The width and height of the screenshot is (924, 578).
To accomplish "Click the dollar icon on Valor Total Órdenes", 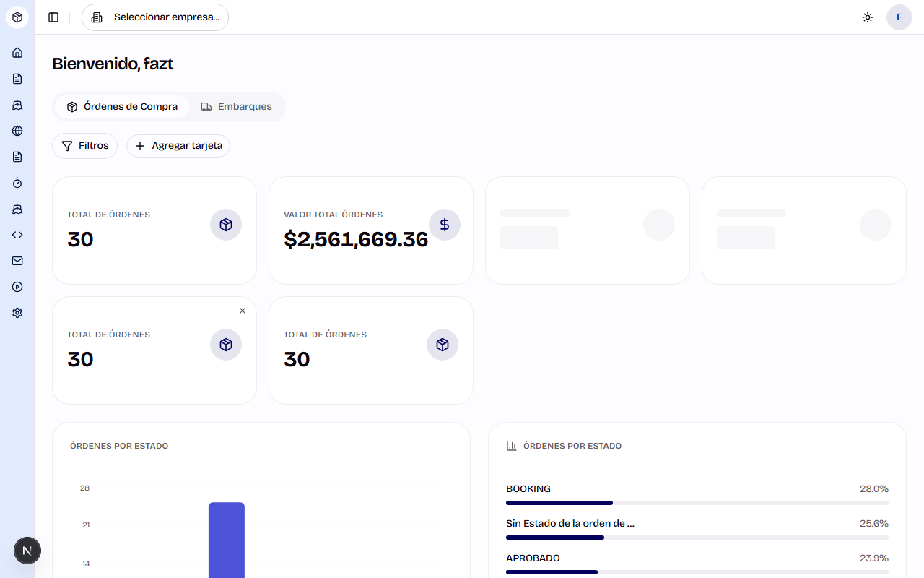I will click(x=445, y=225).
